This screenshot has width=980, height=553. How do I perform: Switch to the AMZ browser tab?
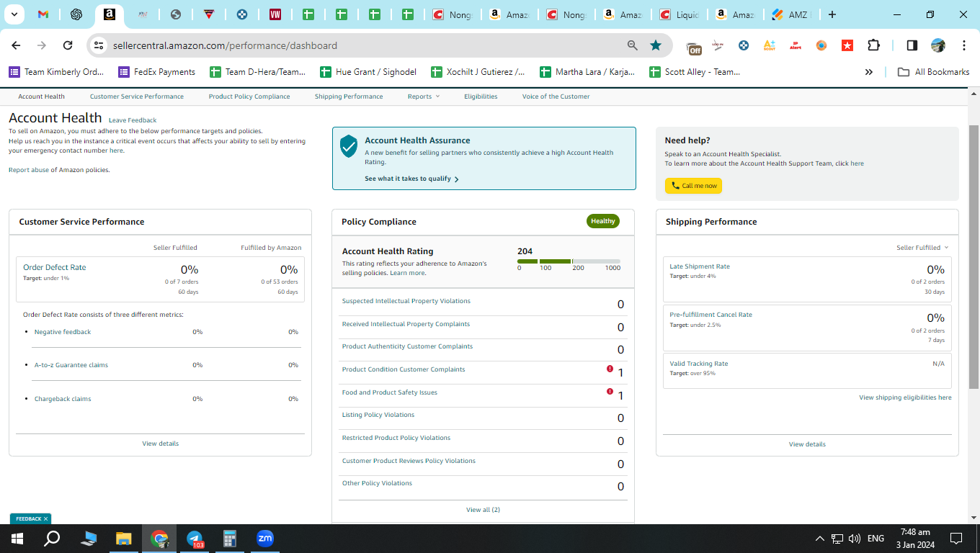790,14
